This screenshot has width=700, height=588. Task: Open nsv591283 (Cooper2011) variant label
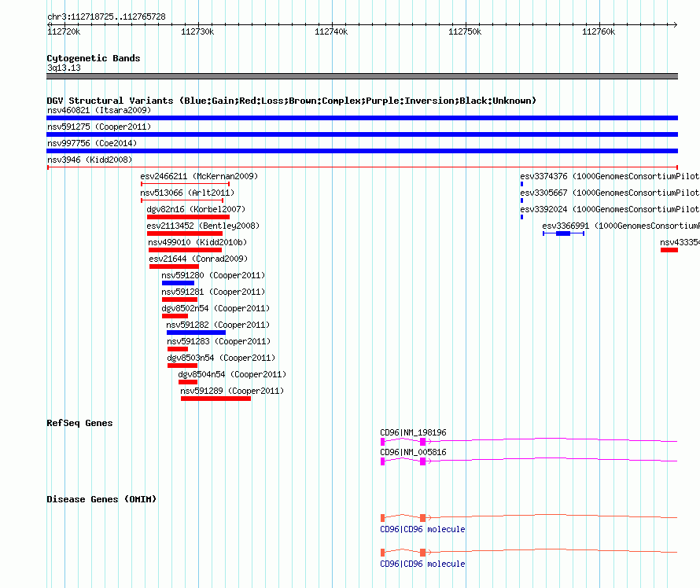[x=219, y=341]
